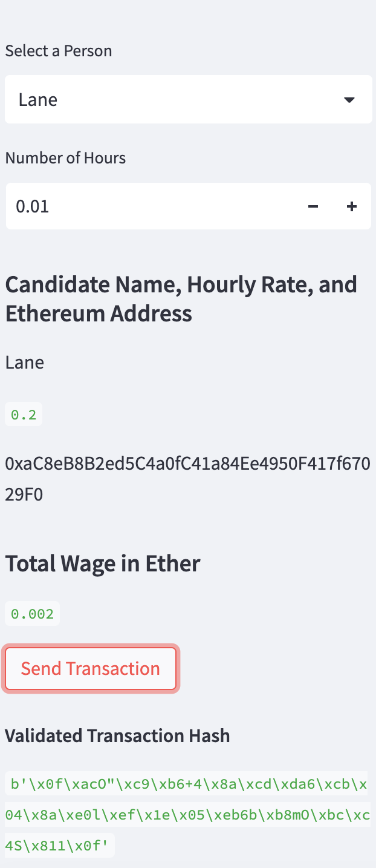Click the currently selected person Lane
Screen dimensions: 376x868
tap(37, 99)
